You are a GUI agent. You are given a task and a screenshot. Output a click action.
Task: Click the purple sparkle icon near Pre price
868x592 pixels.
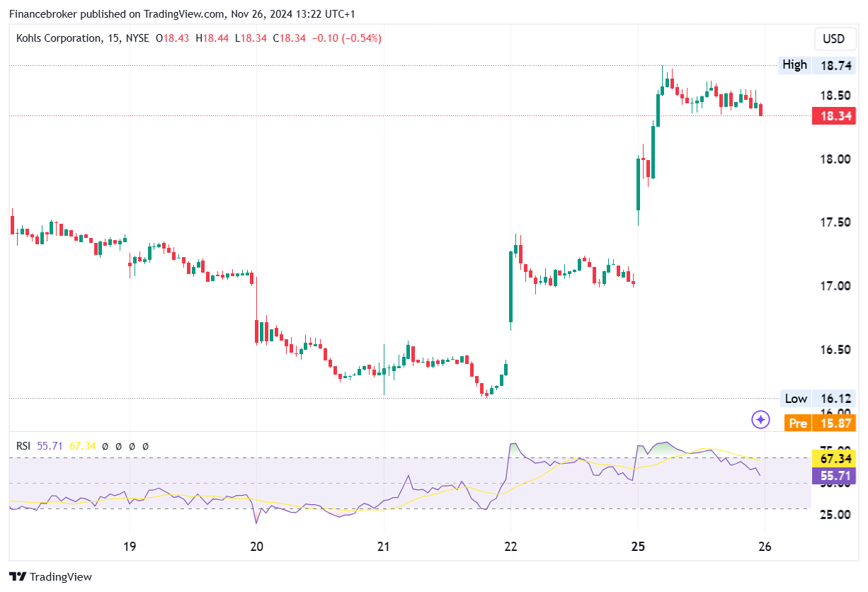point(760,420)
